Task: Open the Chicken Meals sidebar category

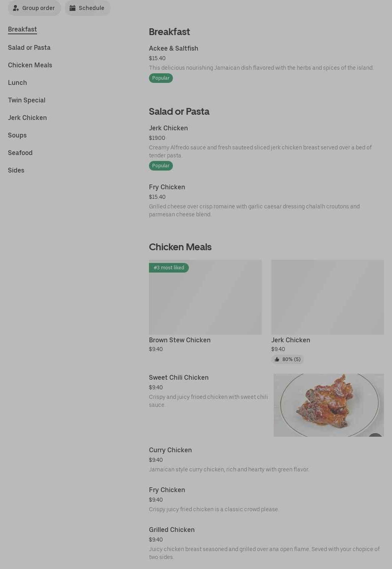Action: pos(30,65)
